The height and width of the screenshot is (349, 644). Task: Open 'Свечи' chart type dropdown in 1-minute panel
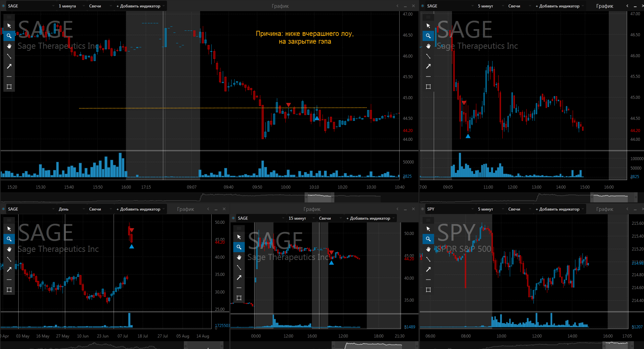pos(100,6)
